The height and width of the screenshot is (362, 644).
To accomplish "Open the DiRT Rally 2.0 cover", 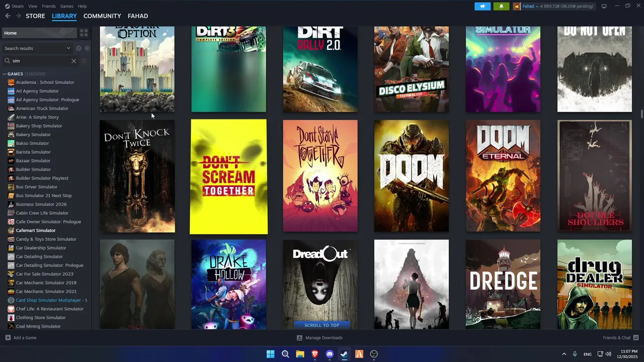I will [320, 69].
